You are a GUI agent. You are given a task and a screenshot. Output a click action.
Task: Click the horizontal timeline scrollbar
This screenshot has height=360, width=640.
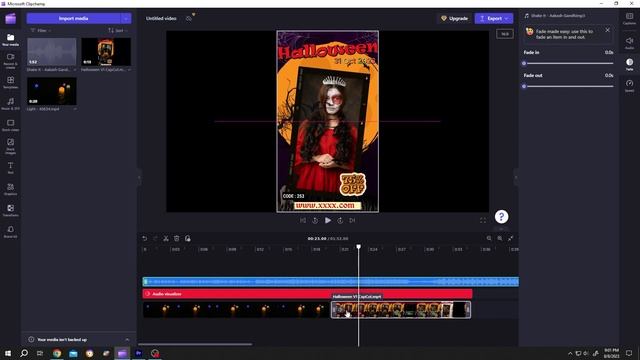click(x=195, y=344)
